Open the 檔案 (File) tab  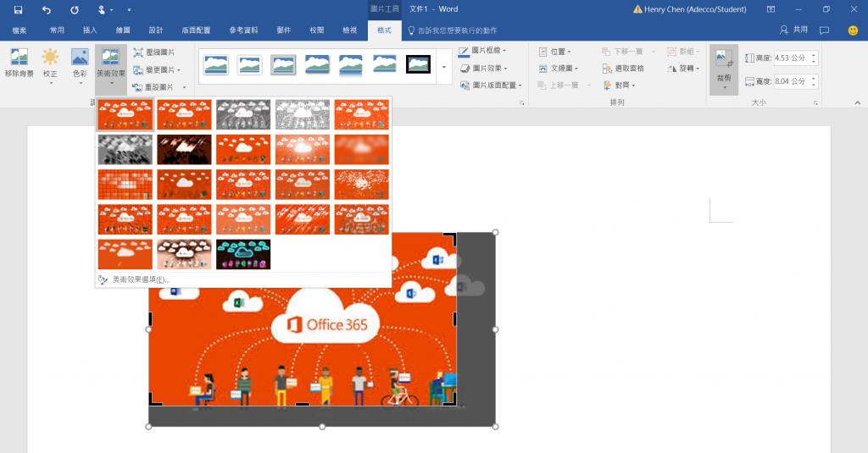[x=19, y=30]
